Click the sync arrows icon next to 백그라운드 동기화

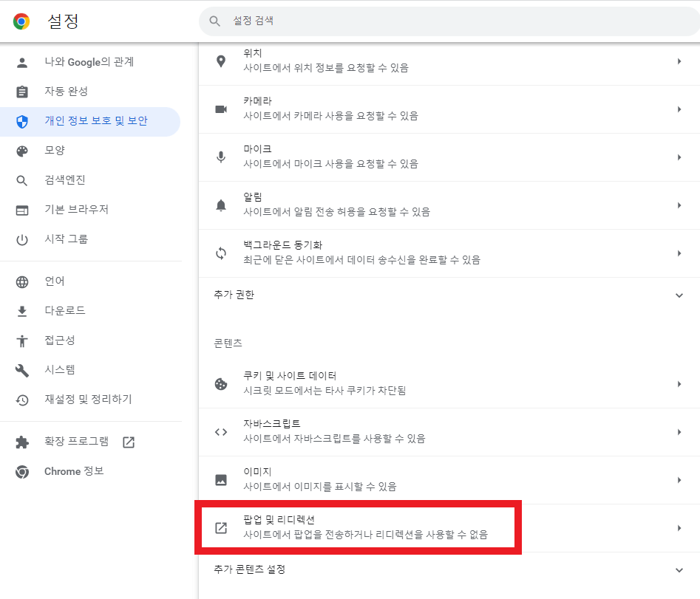click(220, 253)
